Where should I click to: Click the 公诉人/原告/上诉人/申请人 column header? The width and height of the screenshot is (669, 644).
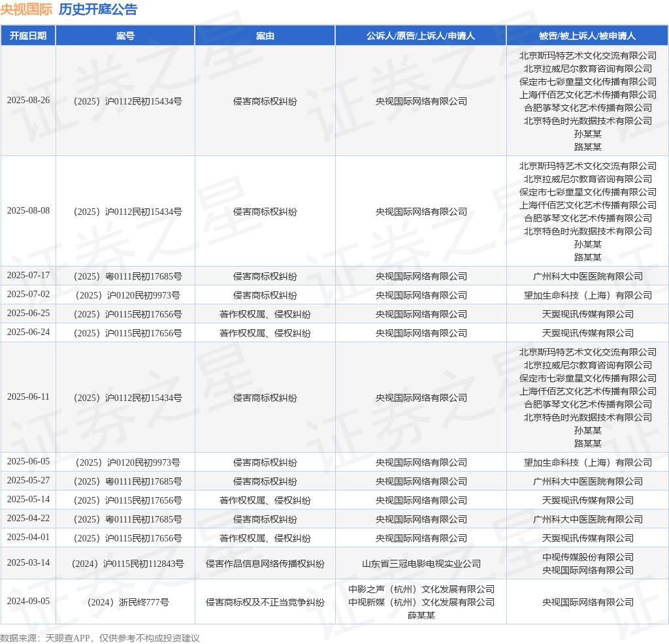coord(421,36)
